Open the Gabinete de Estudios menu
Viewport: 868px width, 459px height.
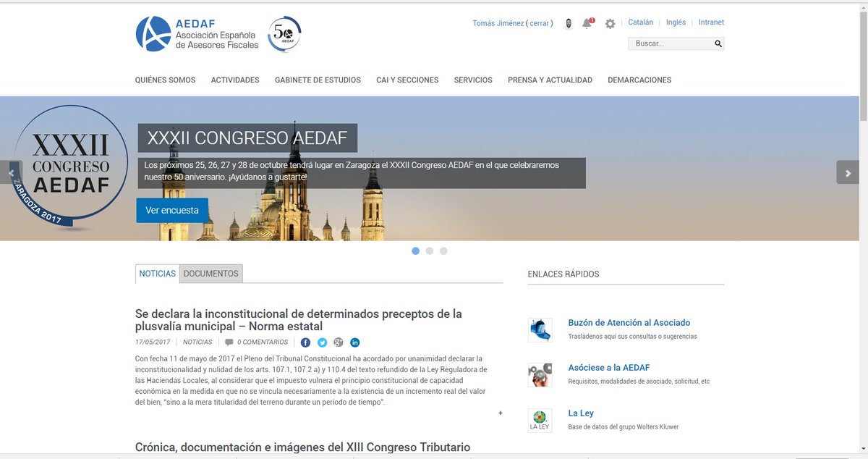click(318, 80)
